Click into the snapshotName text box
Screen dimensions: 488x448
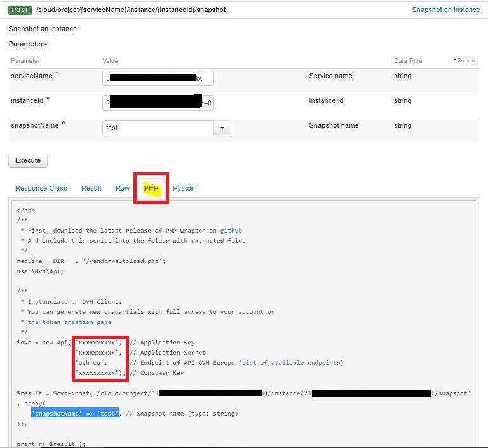[x=158, y=128]
